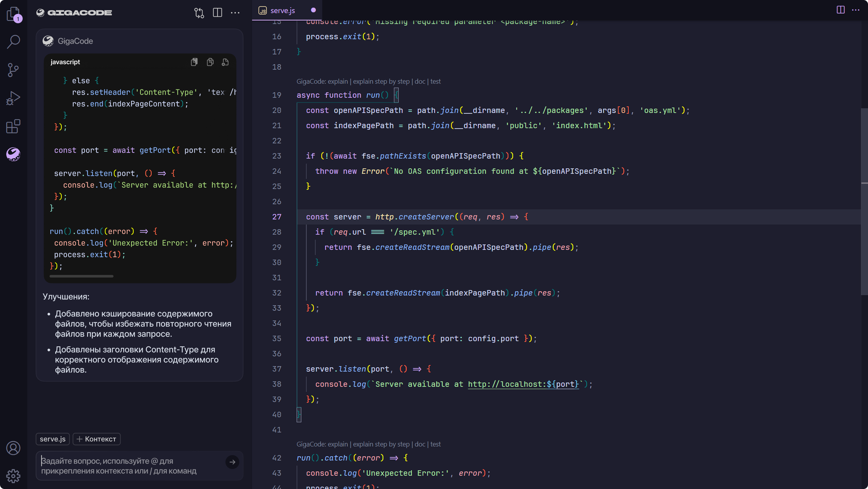Copy the javascript code snippet
Screen dimensions: 868x489
click(x=210, y=62)
